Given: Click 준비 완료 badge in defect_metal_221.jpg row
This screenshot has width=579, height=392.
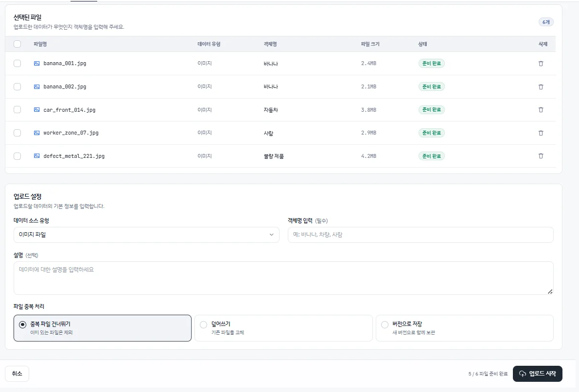Looking at the screenshot, I should pos(431,156).
